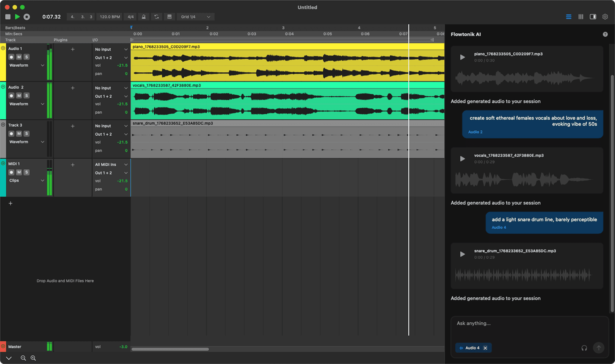Open the piano roll grid editor icon

(x=169, y=17)
